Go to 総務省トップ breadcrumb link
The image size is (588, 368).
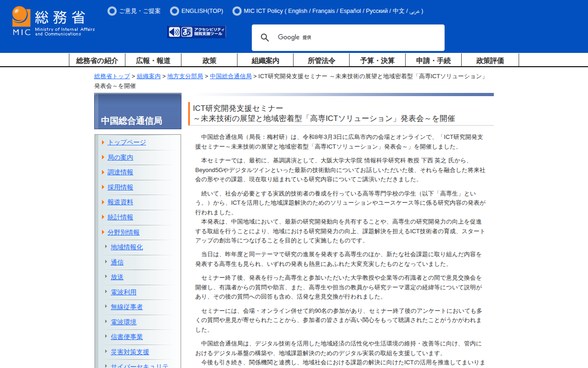point(112,76)
